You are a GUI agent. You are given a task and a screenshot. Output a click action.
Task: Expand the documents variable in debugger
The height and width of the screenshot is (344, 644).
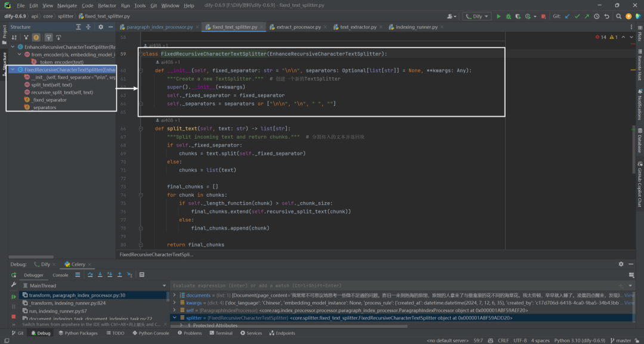tap(175, 295)
